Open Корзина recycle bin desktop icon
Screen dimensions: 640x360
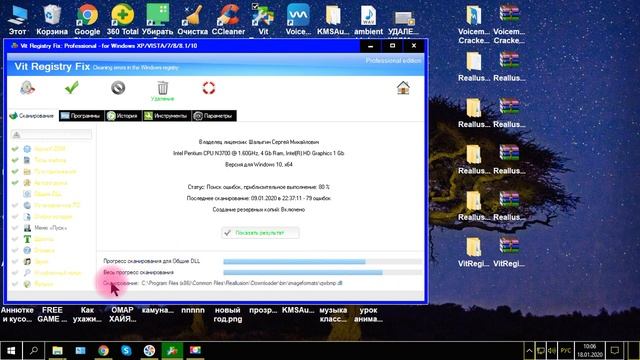[52, 20]
